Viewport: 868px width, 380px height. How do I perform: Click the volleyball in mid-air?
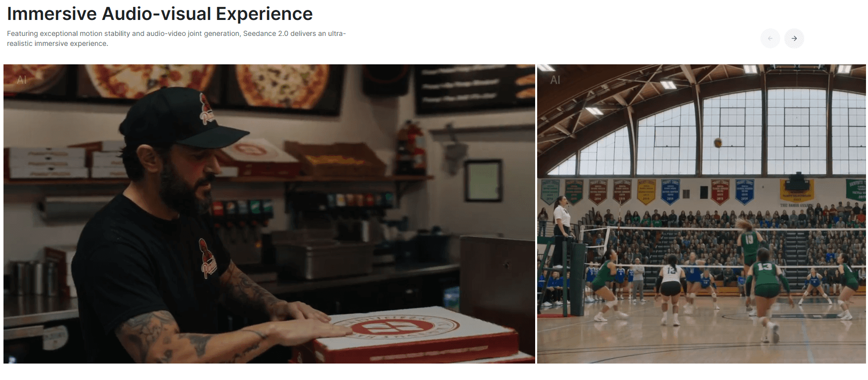coord(718,143)
